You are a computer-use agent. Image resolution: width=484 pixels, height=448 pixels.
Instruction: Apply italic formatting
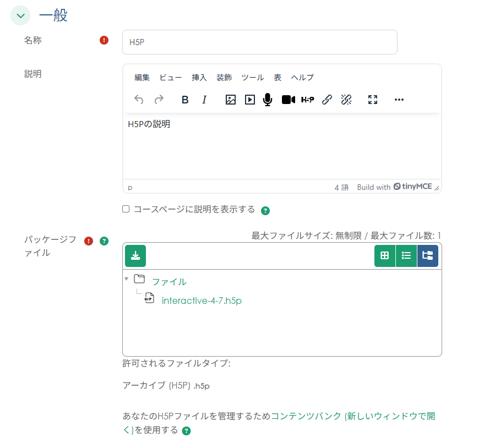[x=204, y=100]
